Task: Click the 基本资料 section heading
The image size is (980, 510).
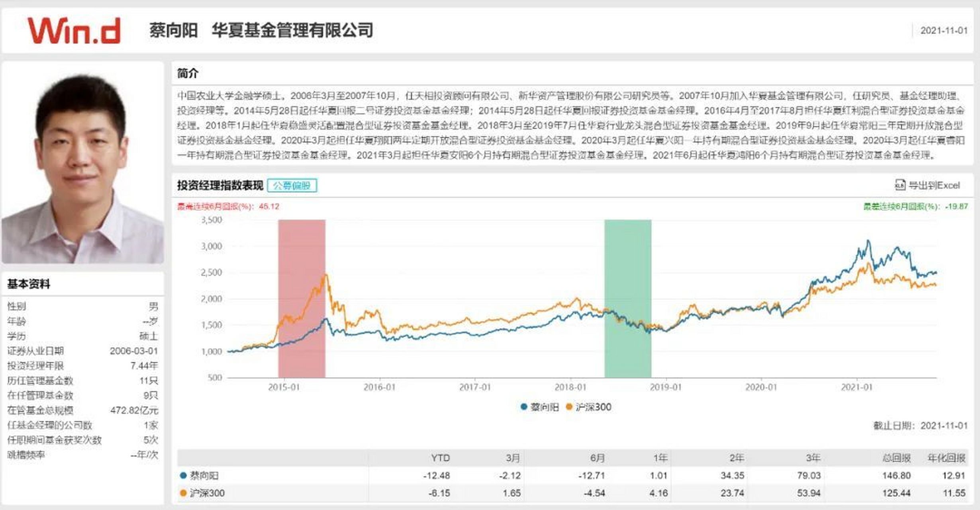Action: (x=29, y=284)
